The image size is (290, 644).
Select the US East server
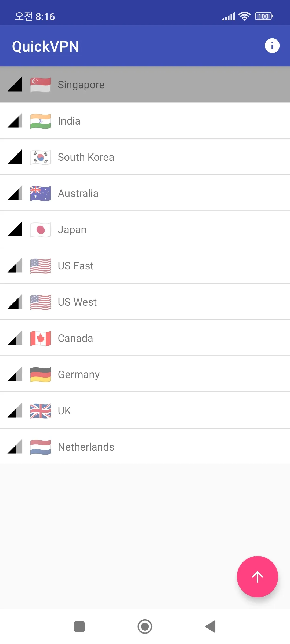coord(145,266)
